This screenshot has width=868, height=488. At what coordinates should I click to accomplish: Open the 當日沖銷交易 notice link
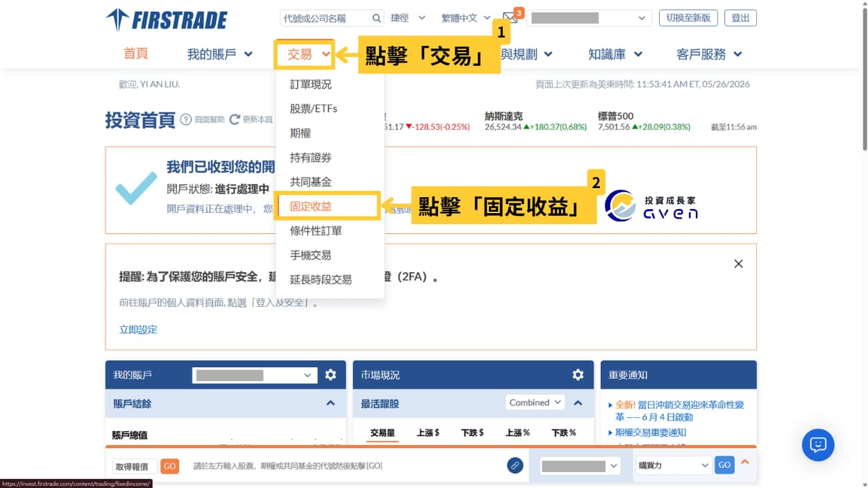point(680,411)
